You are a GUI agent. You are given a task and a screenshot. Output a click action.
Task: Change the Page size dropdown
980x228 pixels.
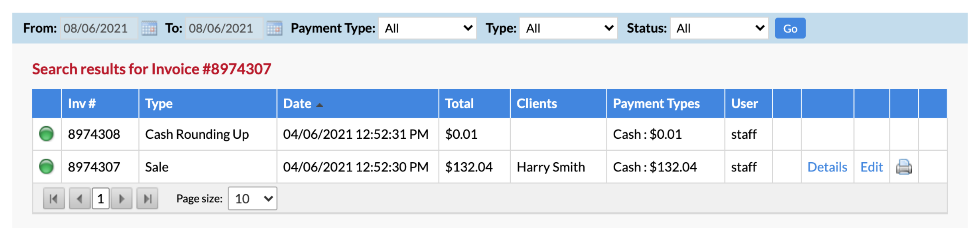pyautogui.click(x=253, y=199)
